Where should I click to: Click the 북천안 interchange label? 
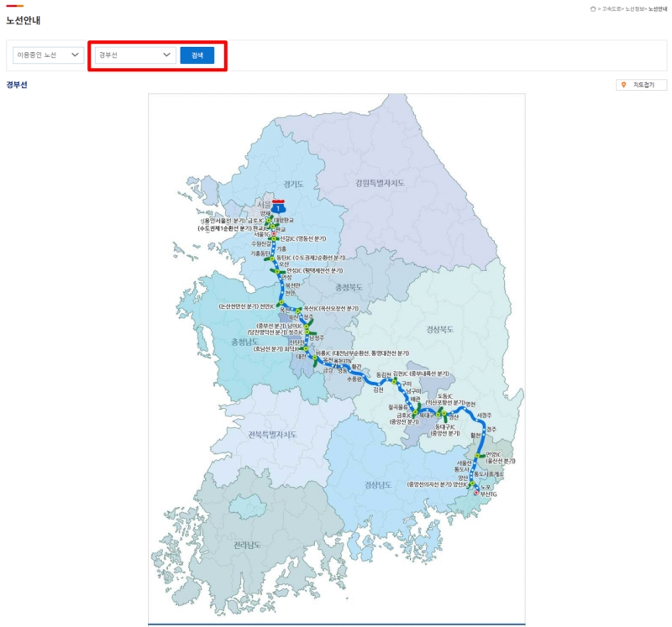(x=293, y=285)
